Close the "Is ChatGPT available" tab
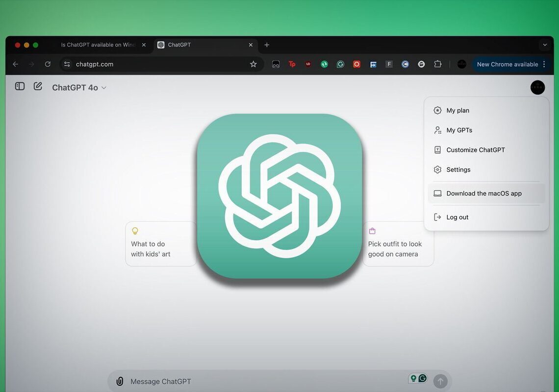This screenshot has height=392, width=559. (x=144, y=45)
